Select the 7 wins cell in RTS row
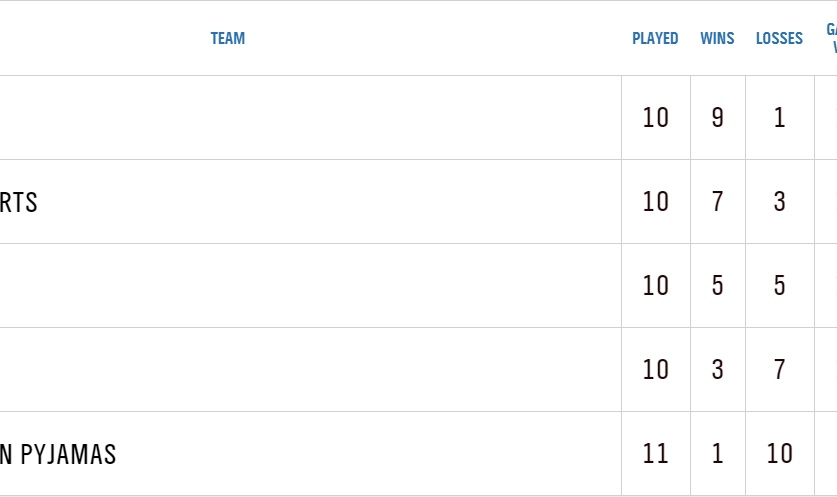The height and width of the screenshot is (497, 837). 717,202
